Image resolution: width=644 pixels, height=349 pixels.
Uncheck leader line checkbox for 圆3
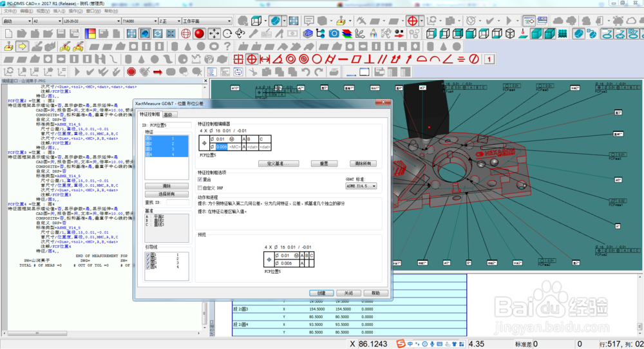tap(148, 263)
